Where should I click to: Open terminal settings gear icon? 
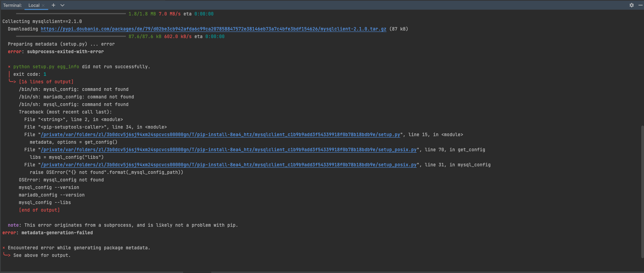[631, 5]
